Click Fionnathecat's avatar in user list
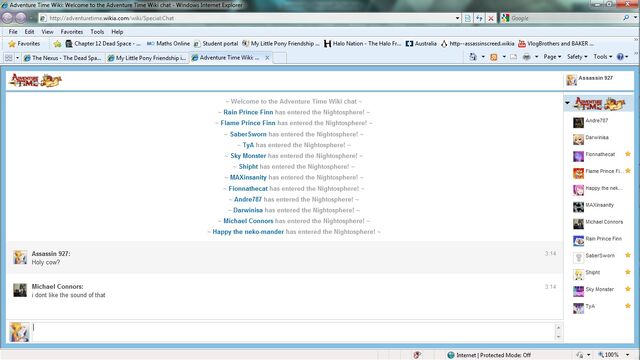 [578, 156]
